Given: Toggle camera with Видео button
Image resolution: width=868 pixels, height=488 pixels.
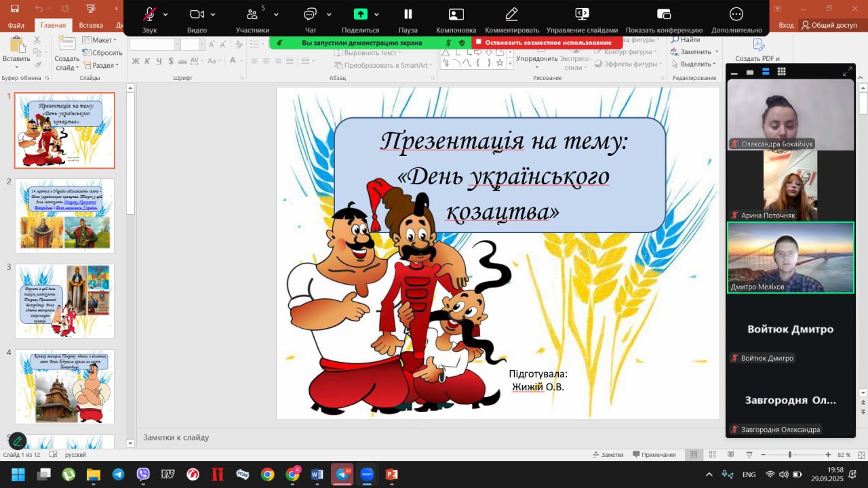Looking at the screenshot, I should (x=197, y=15).
